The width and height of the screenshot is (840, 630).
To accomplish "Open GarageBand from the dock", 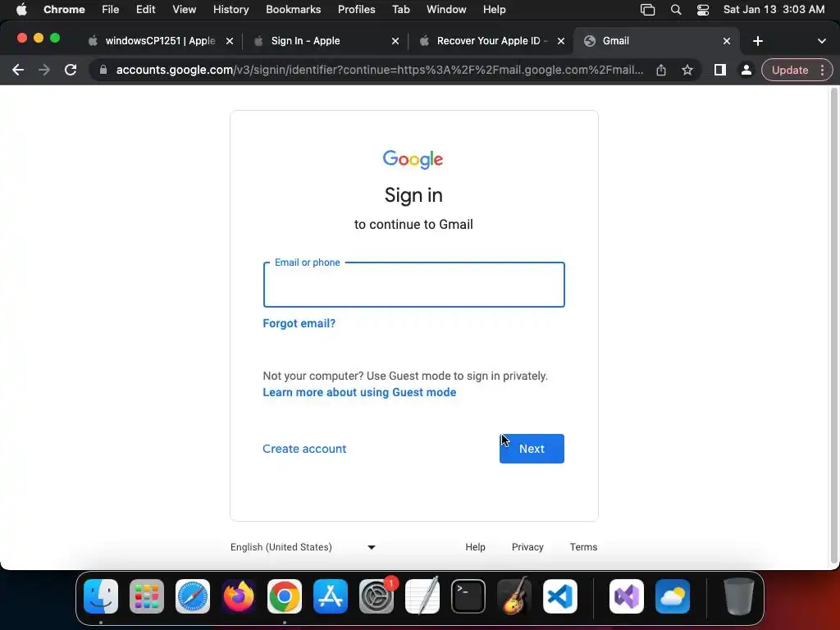I will tap(514, 596).
